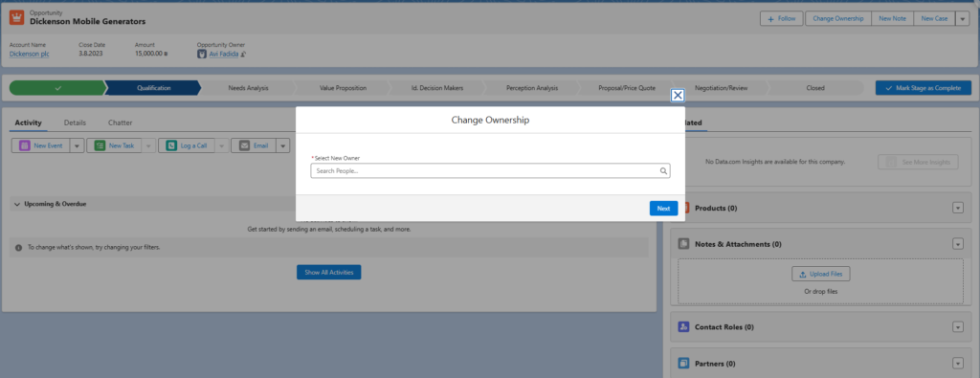Click the New Task list icon
This screenshot has width=980, height=378.
(100, 145)
